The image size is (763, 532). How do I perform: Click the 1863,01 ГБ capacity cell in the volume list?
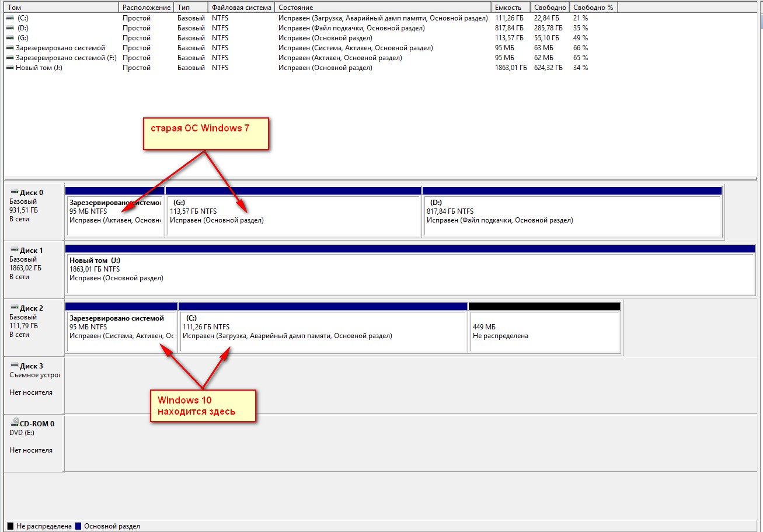[x=511, y=68]
